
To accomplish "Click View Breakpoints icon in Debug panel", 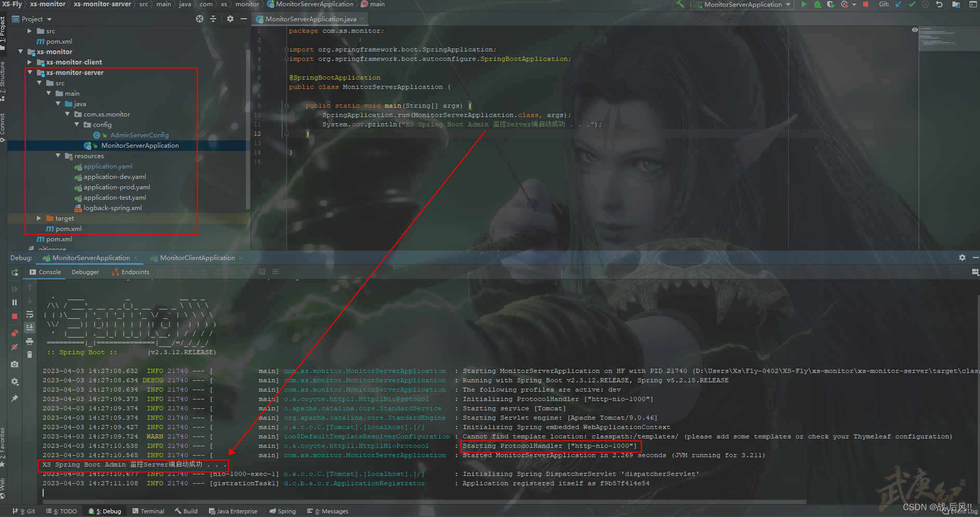I will [15, 333].
